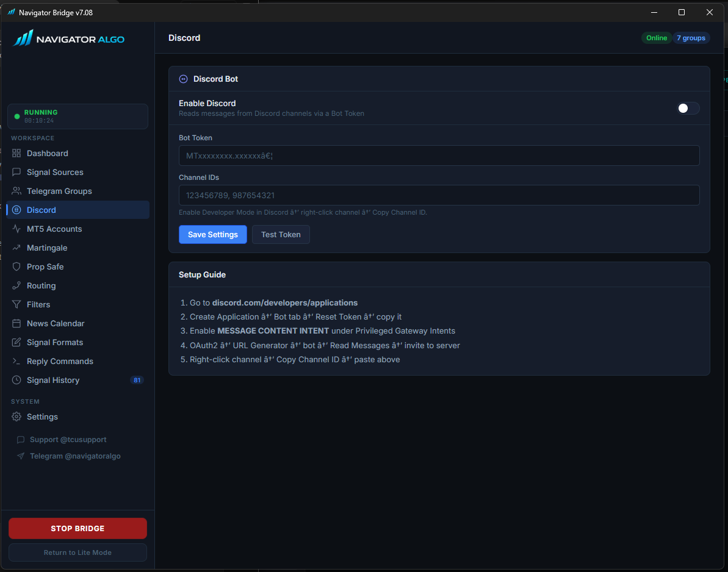Click discord.com/developers/applications text
728x572 pixels.
coord(284,302)
